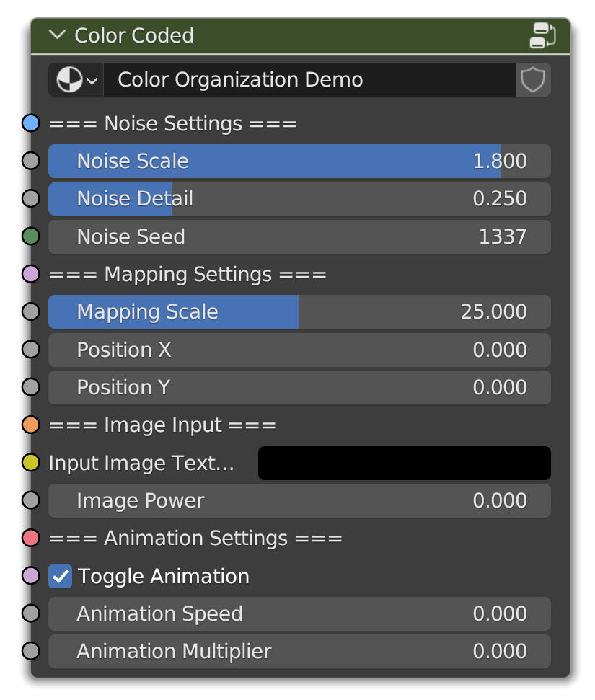Screen dimensions: 595x700
Task: Disable the Toggle Animation checkbox
Action: pos(61,577)
